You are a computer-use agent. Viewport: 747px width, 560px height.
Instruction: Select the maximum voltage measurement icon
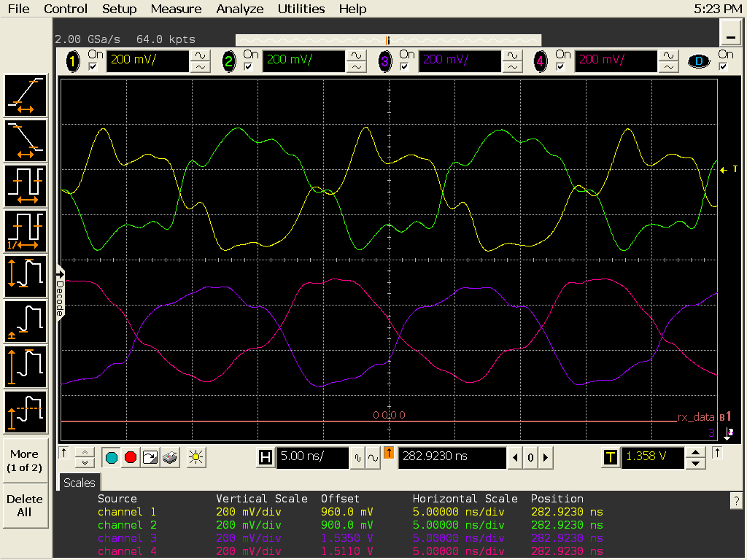pyautogui.click(x=26, y=367)
